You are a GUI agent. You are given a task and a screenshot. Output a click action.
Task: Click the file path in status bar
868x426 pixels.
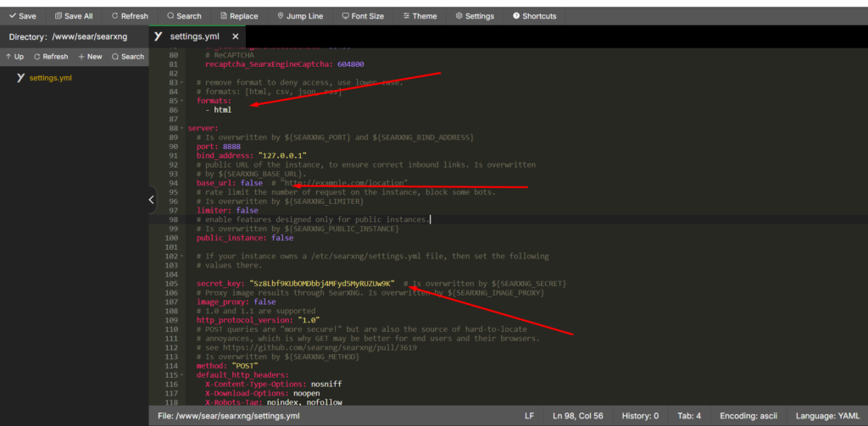(x=229, y=416)
